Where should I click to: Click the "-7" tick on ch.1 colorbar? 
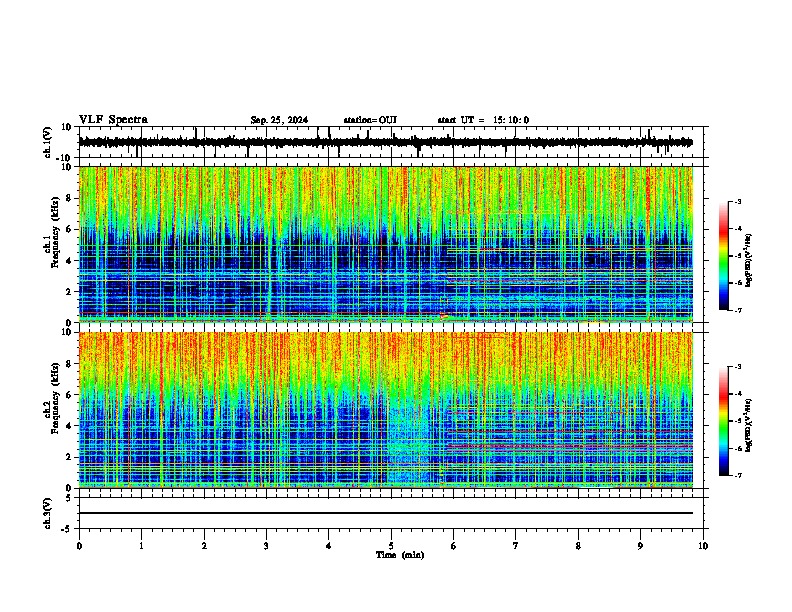[x=738, y=310]
